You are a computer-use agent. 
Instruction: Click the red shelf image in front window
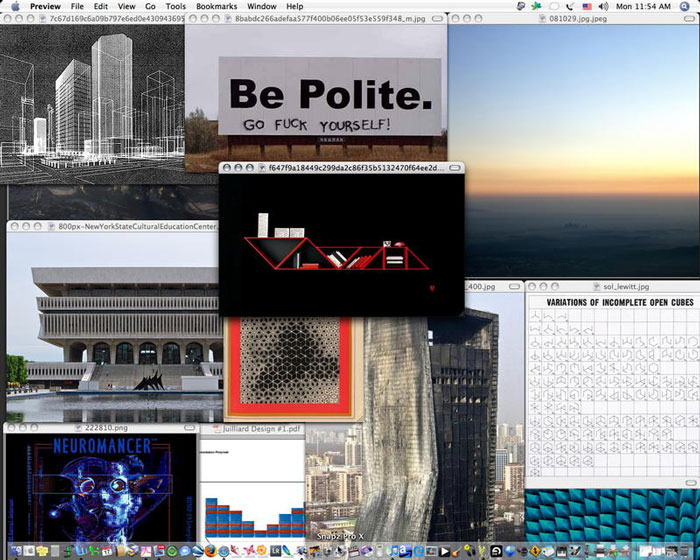[342, 245]
